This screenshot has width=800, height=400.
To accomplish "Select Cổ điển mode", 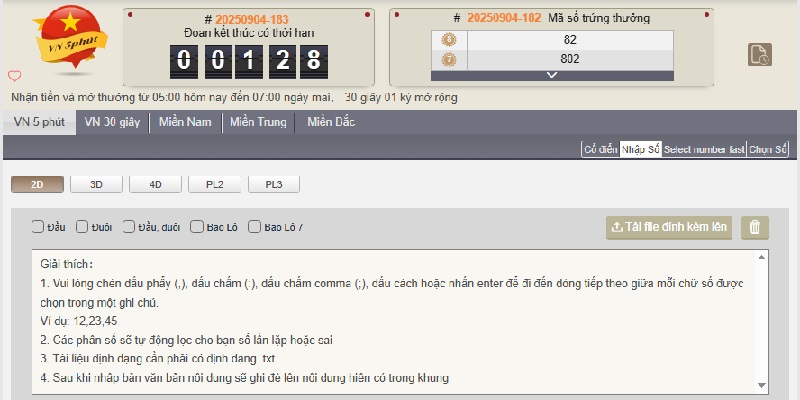I will 601,149.
